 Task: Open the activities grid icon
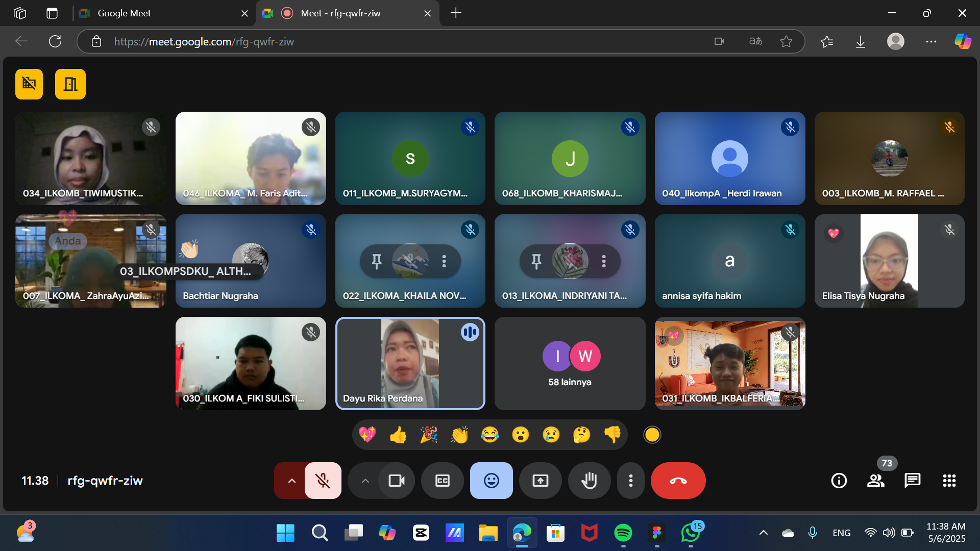(x=949, y=481)
